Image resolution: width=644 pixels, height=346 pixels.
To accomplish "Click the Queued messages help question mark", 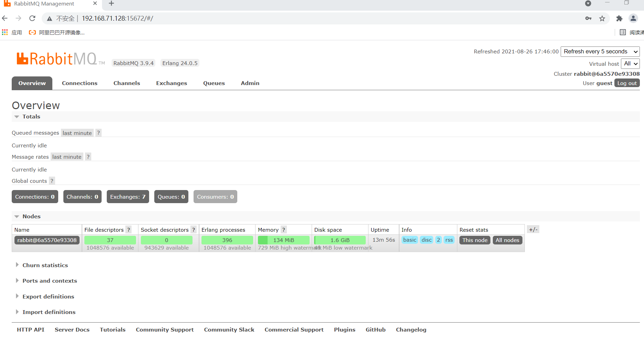I will (98, 133).
